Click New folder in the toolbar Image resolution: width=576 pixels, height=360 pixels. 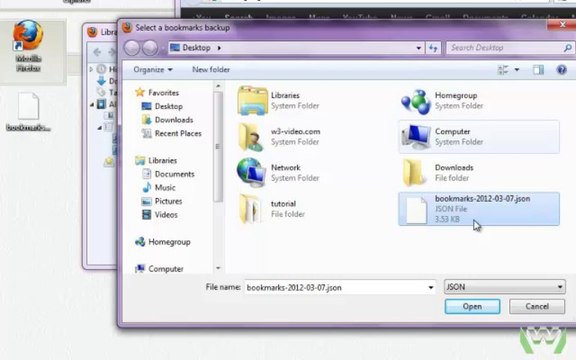211,69
